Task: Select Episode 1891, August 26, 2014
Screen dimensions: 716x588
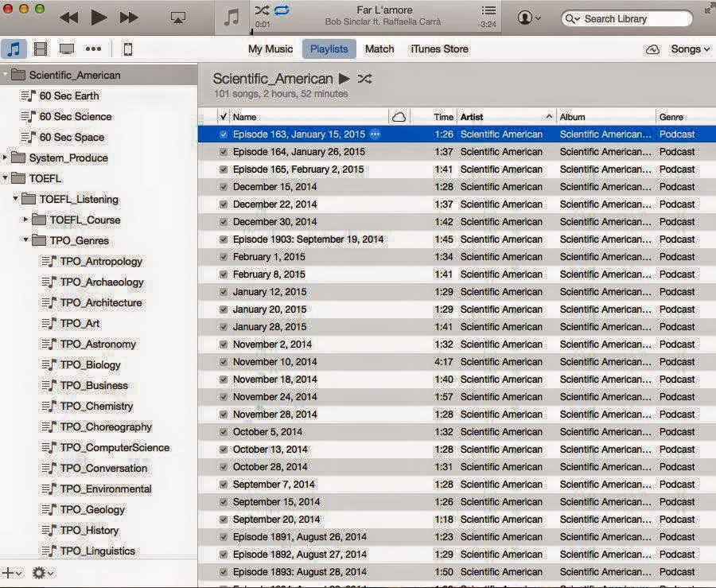Action: click(x=457, y=537)
